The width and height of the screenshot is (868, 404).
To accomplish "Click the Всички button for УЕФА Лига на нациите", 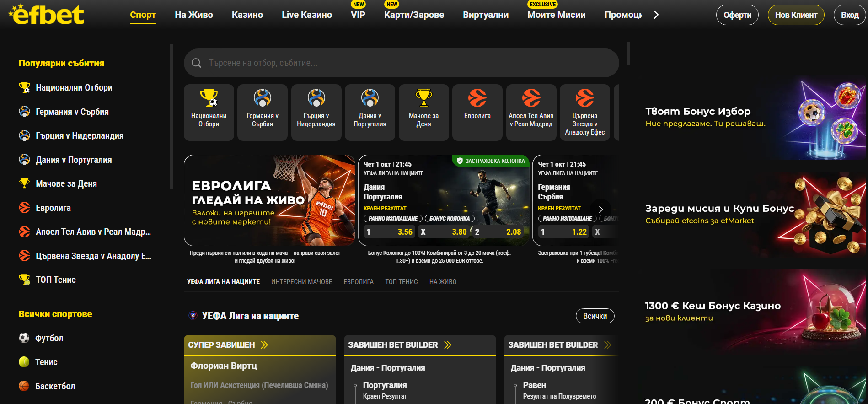I will (x=595, y=316).
